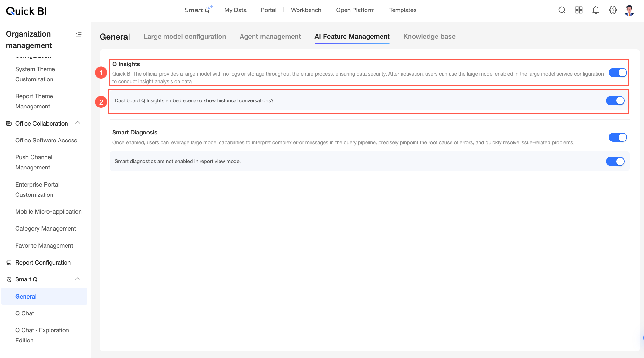Open the Smart Q top menu
This screenshot has width=644, height=358.
(x=199, y=10)
